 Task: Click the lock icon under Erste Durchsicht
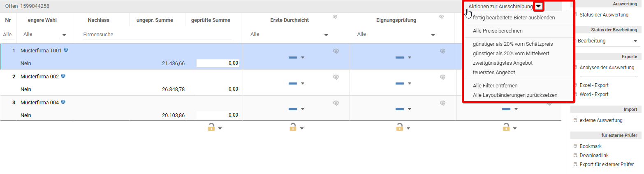tap(293, 127)
